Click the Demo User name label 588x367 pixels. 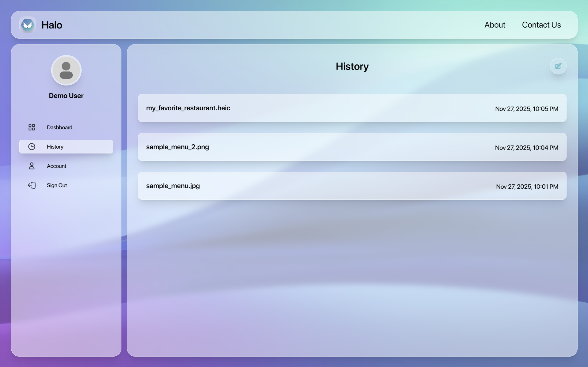[x=66, y=96]
